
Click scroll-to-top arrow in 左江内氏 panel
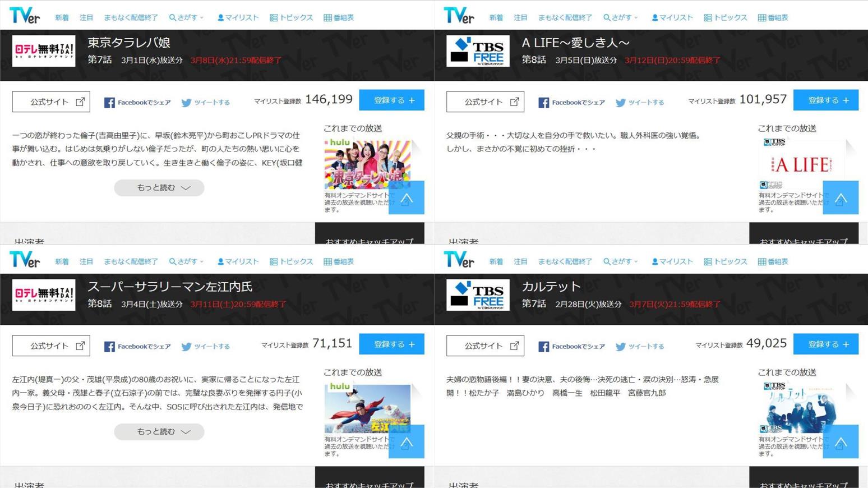click(407, 441)
